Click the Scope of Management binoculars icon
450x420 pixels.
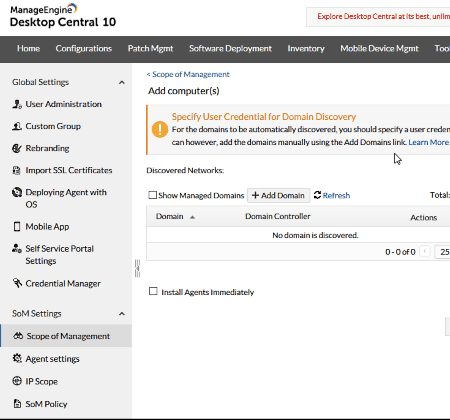pos(18,336)
